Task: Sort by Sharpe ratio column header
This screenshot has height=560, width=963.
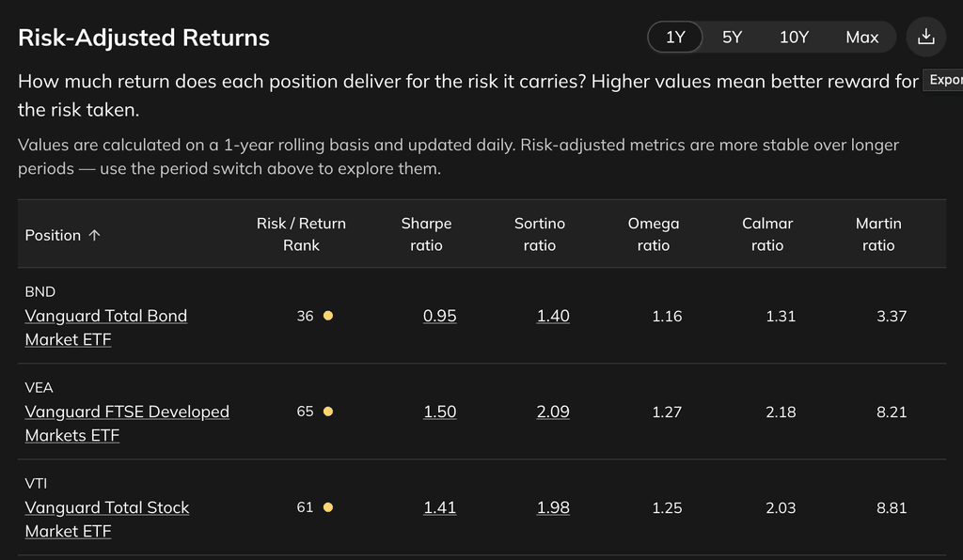Action: (x=426, y=234)
